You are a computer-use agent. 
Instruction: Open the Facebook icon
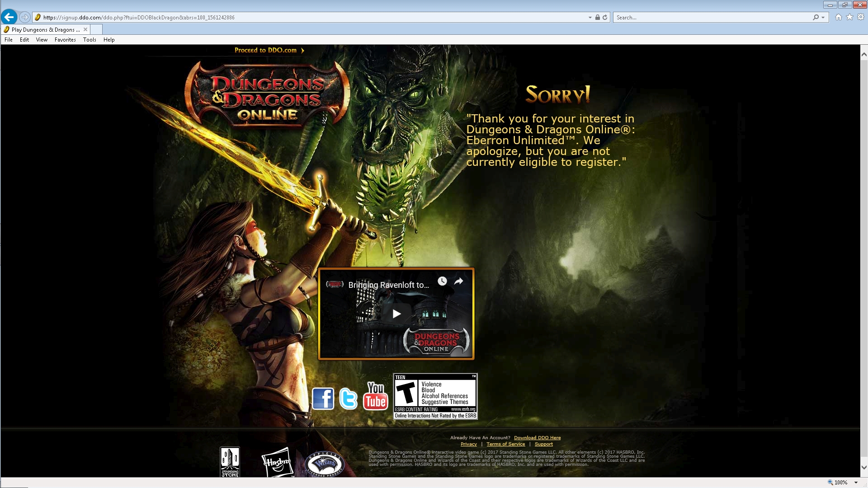pos(323,399)
